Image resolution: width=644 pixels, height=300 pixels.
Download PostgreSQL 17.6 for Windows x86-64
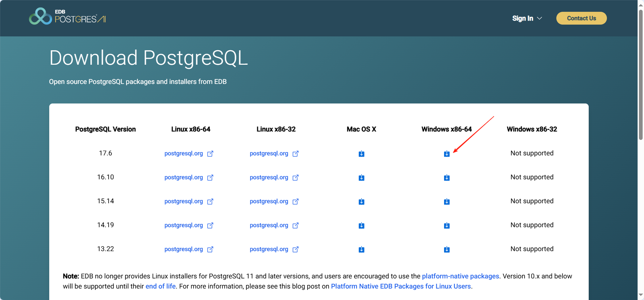pyautogui.click(x=446, y=154)
